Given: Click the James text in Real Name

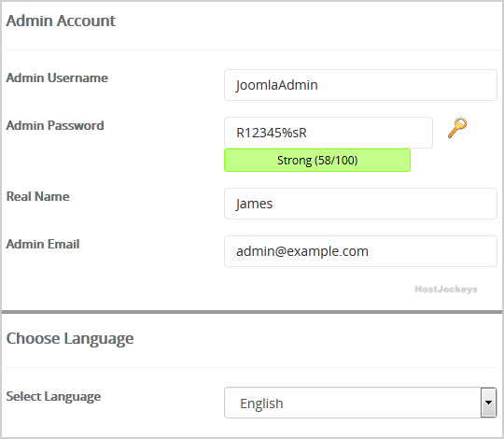Looking at the screenshot, I should click(x=254, y=205).
